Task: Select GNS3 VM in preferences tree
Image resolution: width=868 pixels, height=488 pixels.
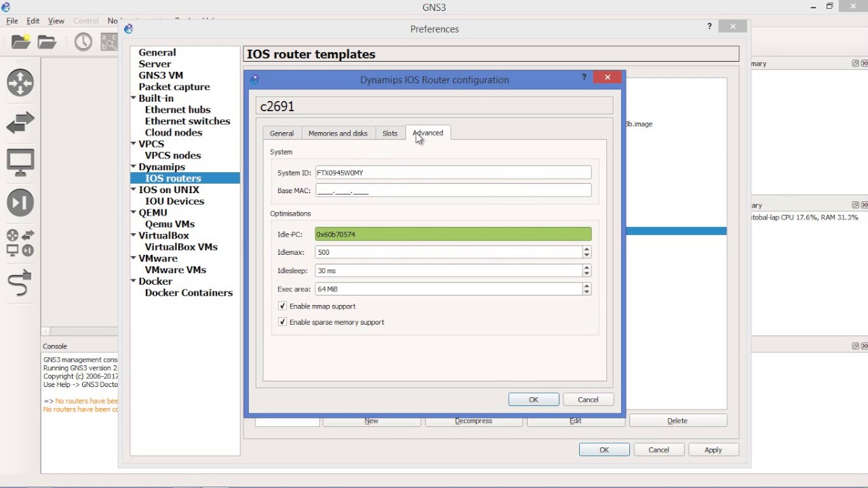Action: [x=161, y=75]
